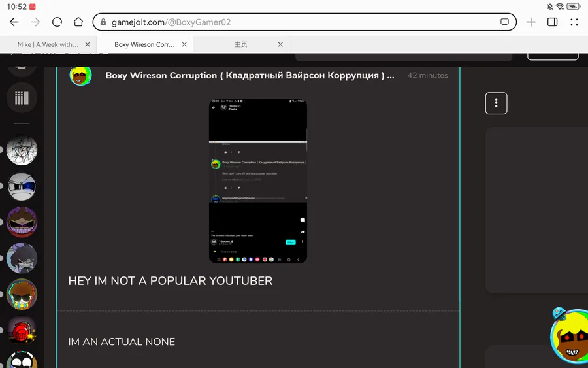
Task: Tap the wifi status icon
Action: pyautogui.click(x=560, y=7)
